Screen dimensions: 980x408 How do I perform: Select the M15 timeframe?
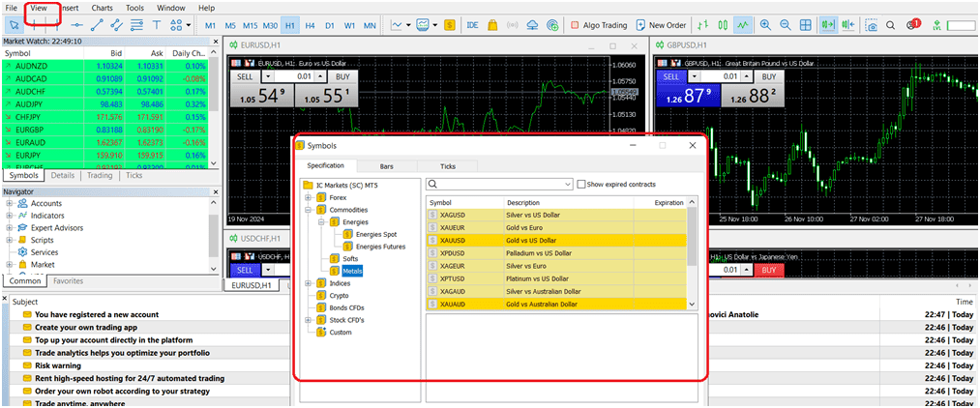[250, 25]
